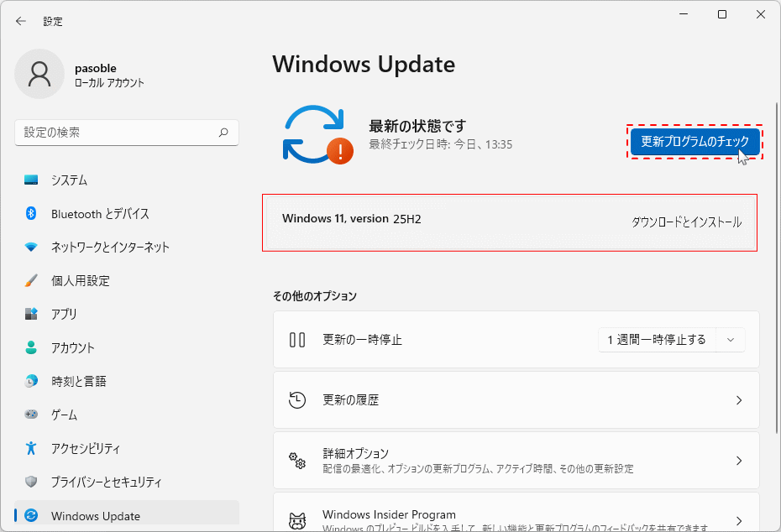Click the gaming controller icon
Screen dimensions: 781x532
click(x=31, y=415)
